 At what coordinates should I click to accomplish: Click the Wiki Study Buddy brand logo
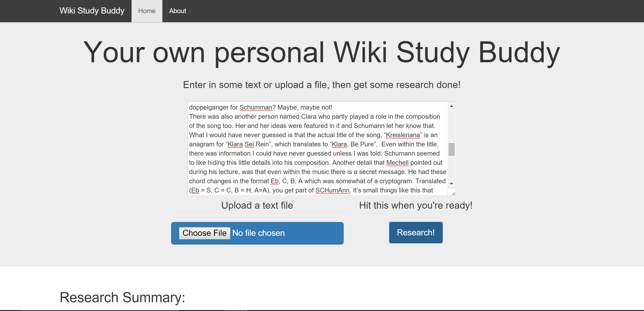92,11
